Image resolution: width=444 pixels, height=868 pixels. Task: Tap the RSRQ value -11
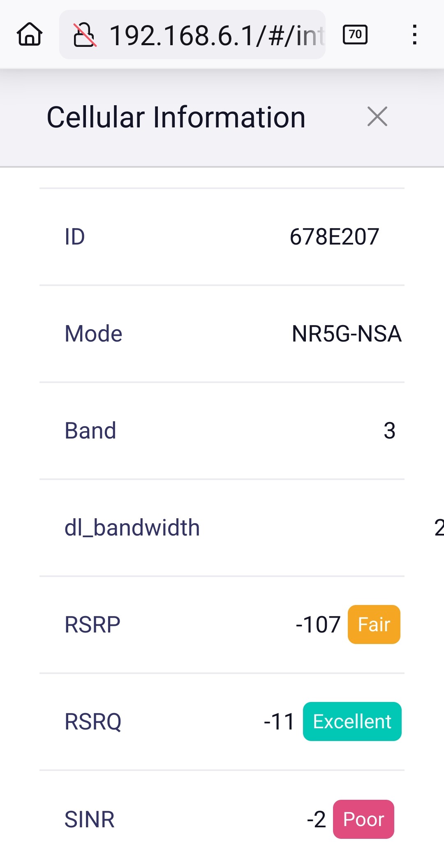pyautogui.click(x=279, y=722)
